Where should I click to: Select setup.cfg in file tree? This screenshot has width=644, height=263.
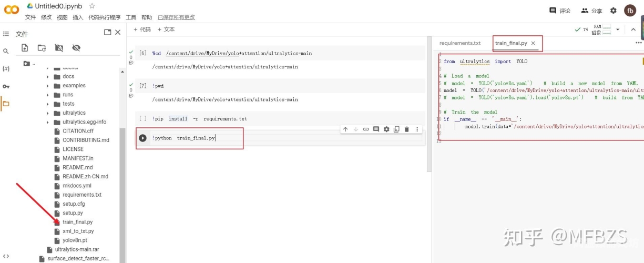point(74,204)
